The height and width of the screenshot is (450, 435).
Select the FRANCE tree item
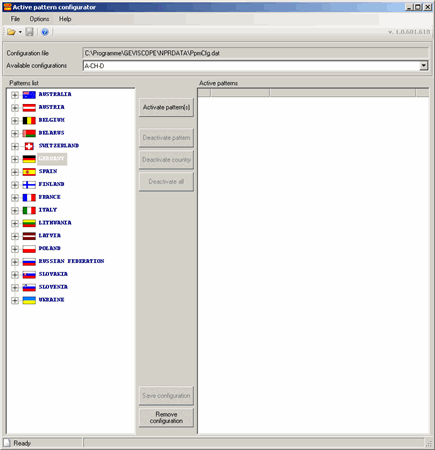50,197
